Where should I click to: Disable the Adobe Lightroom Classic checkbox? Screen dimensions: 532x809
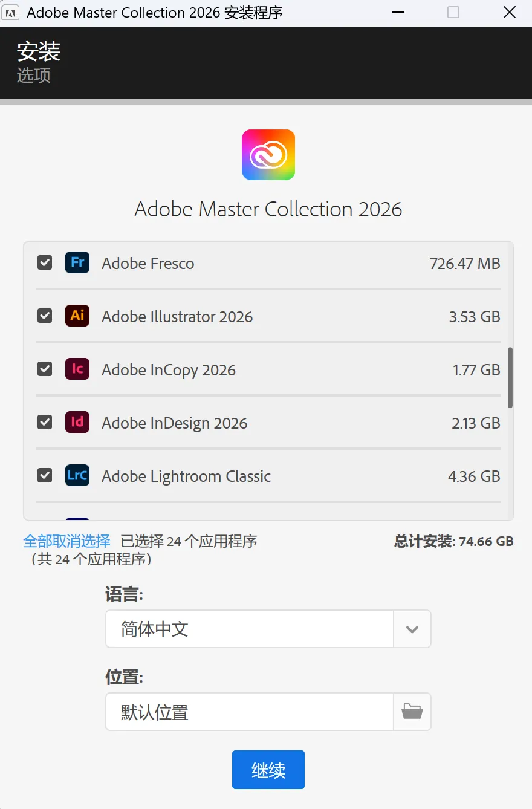pos(45,476)
